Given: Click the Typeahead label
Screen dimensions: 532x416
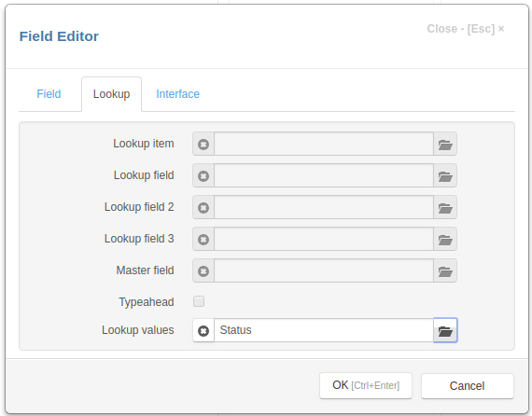Looking at the screenshot, I should [x=147, y=302].
